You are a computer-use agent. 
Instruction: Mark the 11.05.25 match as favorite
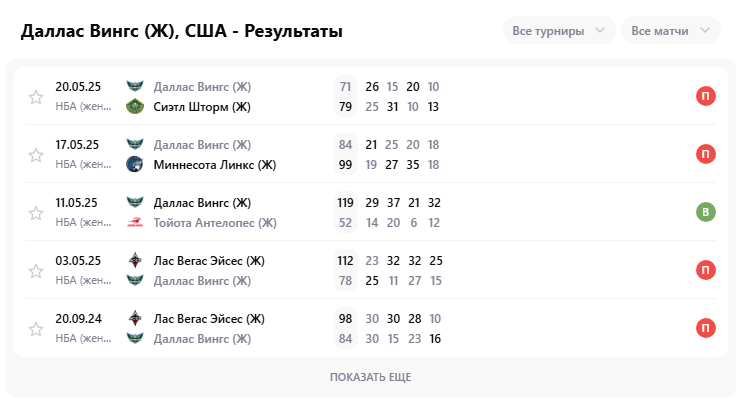click(x=36, y=213)
